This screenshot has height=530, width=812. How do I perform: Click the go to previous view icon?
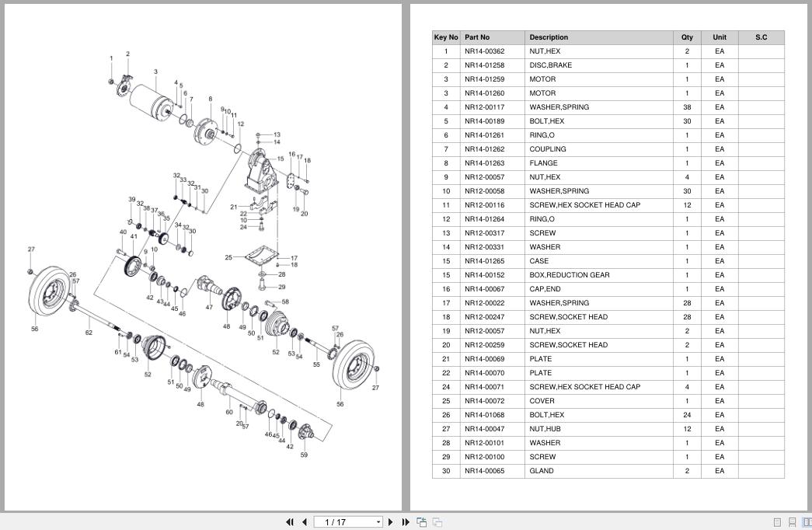[421, 522]
